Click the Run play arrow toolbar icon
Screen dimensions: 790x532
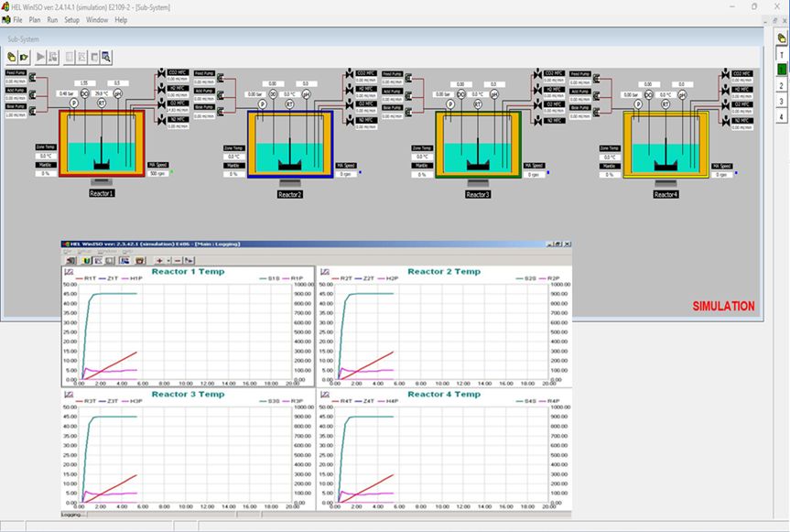(x=40, y=57)
